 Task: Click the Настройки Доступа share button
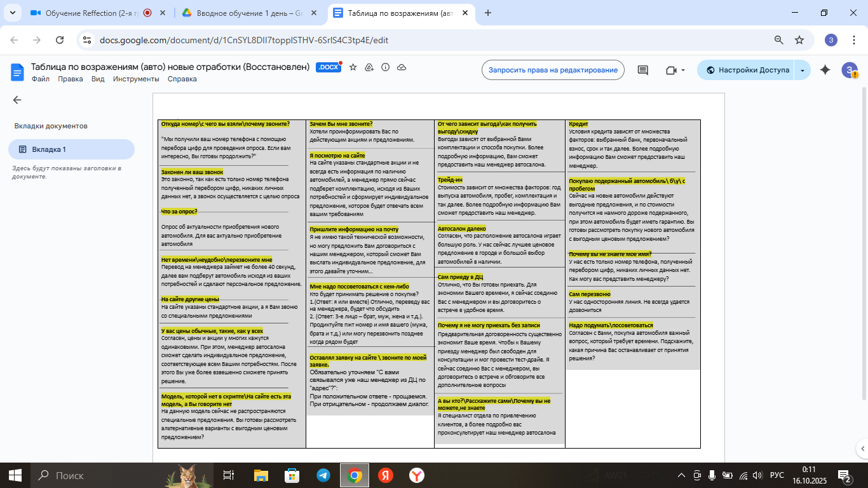pyautogui.click(x=747, y=70)
